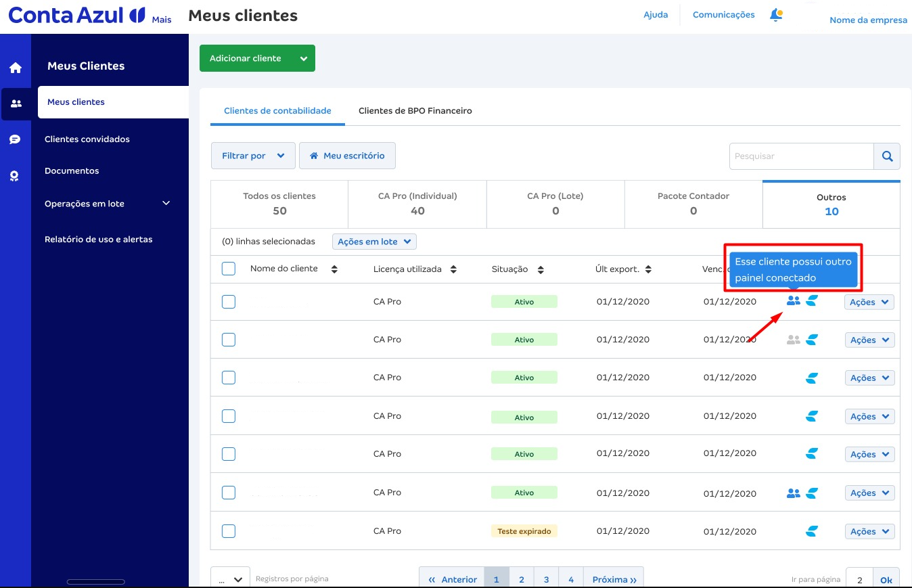
Task: Focus the Ir para página number field
Action: coord(860,580)
